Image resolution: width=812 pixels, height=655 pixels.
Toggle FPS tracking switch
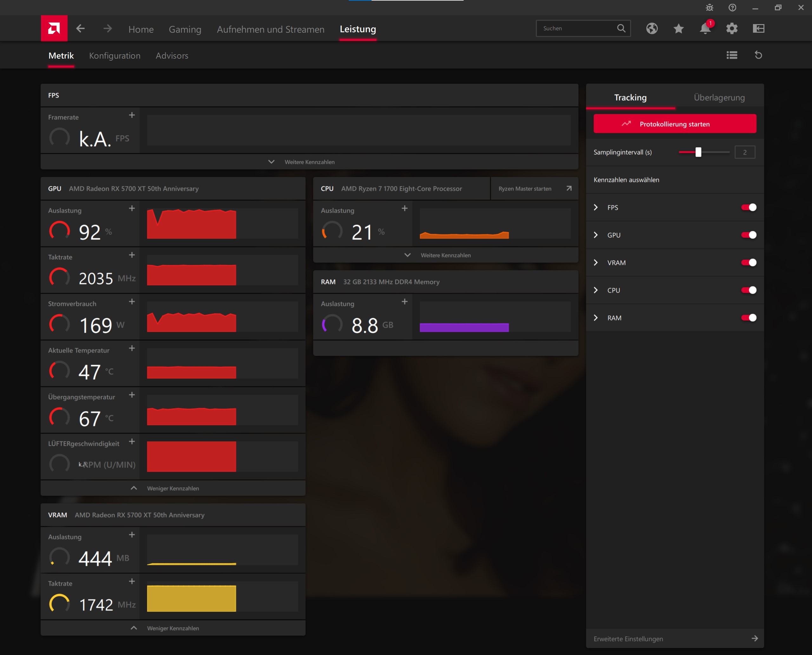pos(749,207)
